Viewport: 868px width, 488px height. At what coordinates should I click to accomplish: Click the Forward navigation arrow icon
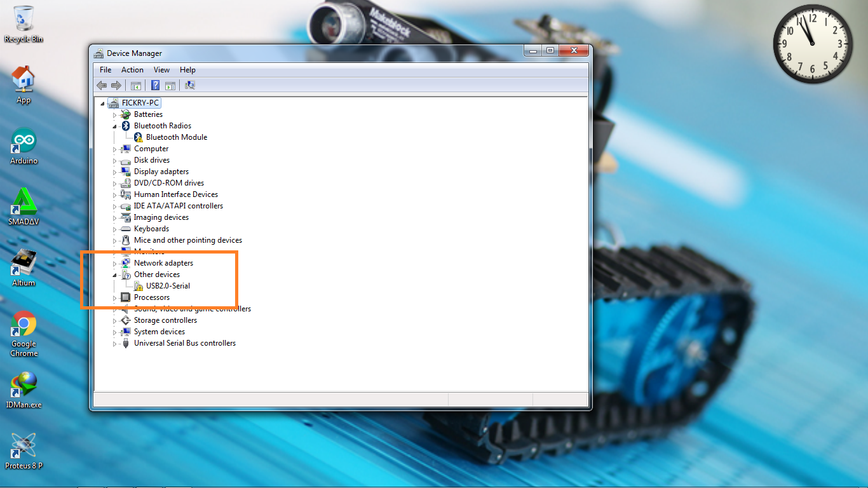tap(116, 85)
